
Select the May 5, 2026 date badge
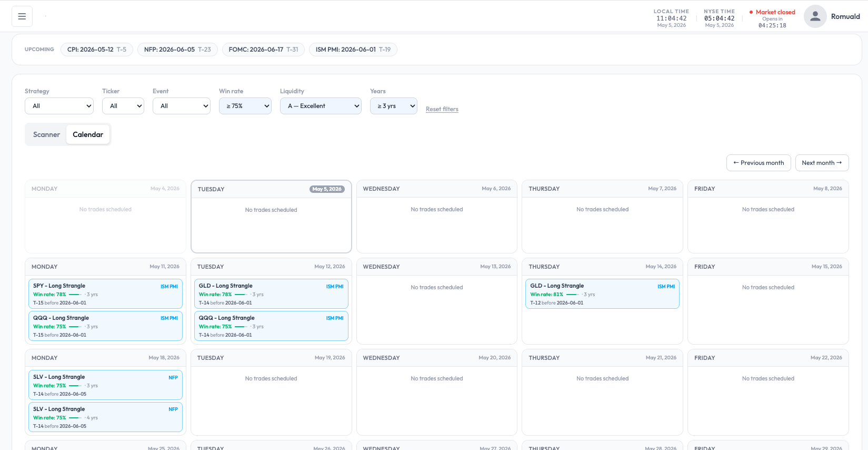coord(327,189)
